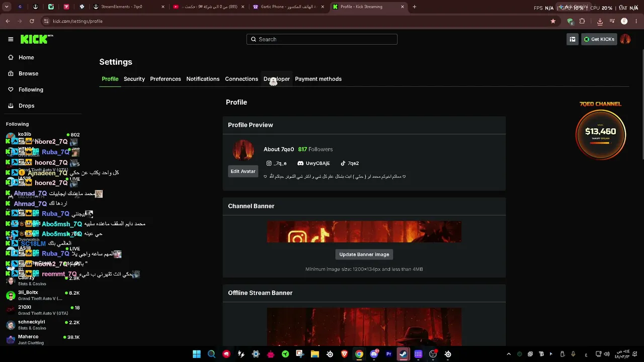Screen dimensions: 644x362
Task: Switch to the Gartic Phone browser tab
Action: tap(288, 7)
